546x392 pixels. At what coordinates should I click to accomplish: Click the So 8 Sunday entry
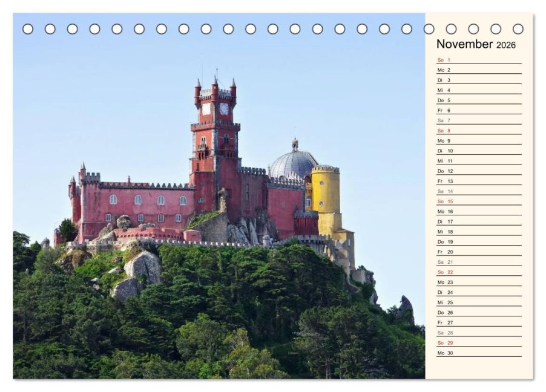[x=479, y=131]
